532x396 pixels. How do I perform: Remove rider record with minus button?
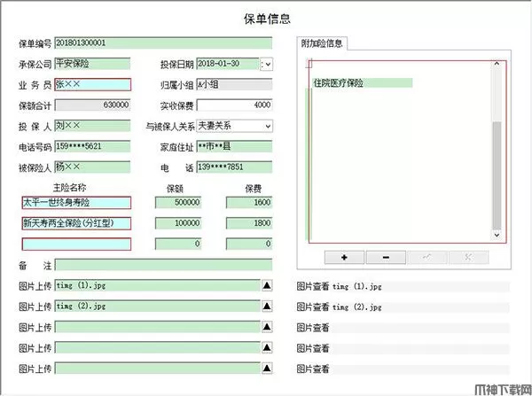(x=386, y=257)
